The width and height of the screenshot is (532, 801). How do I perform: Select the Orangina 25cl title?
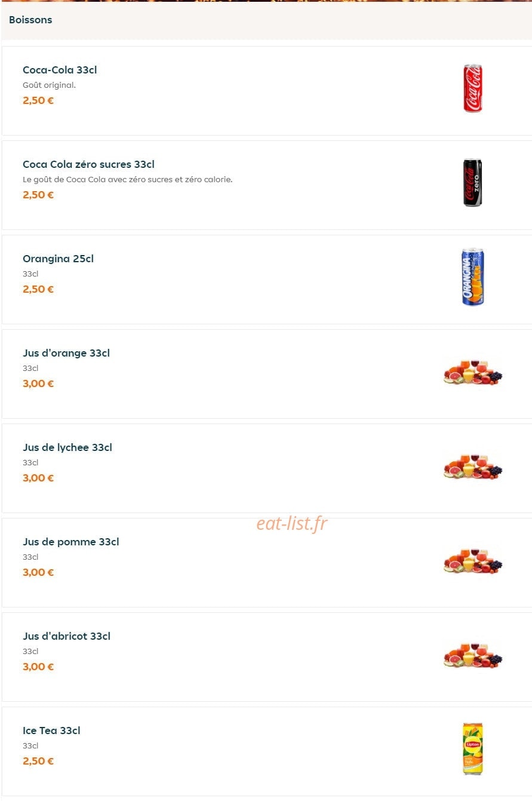click(58, 259)
